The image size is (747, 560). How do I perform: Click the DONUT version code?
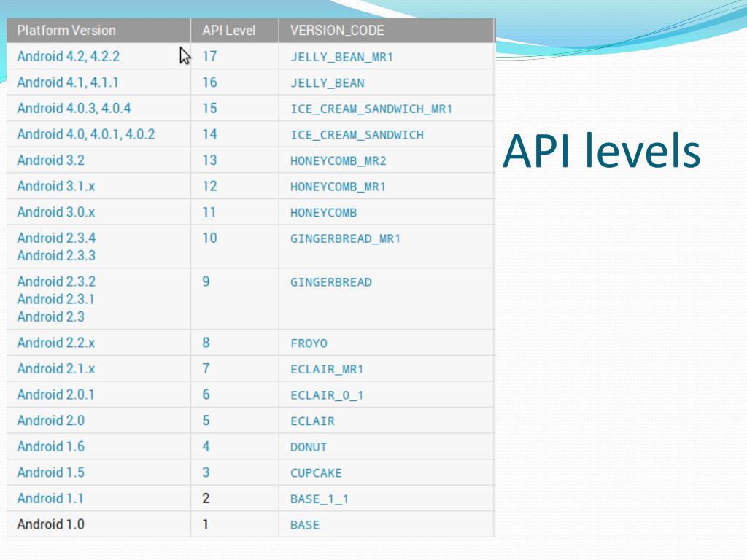click(x=309, y=447)
